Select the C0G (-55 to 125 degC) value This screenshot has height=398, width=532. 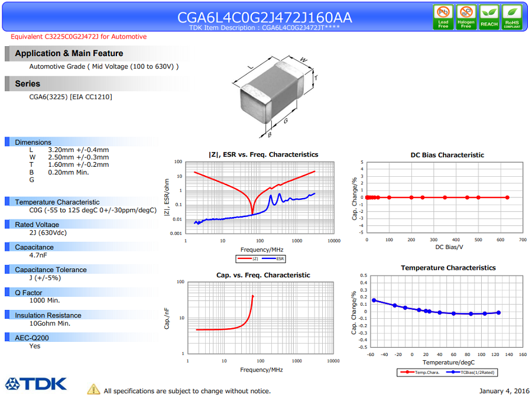pyautogui.click(x=93, y=211)
